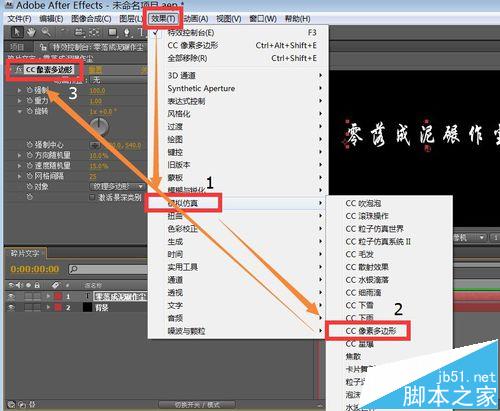Image resolution: width=500 pixels, height=411 pixels.
Task: Expand the 方向随机量 property triangle
Action: point(20,155)
